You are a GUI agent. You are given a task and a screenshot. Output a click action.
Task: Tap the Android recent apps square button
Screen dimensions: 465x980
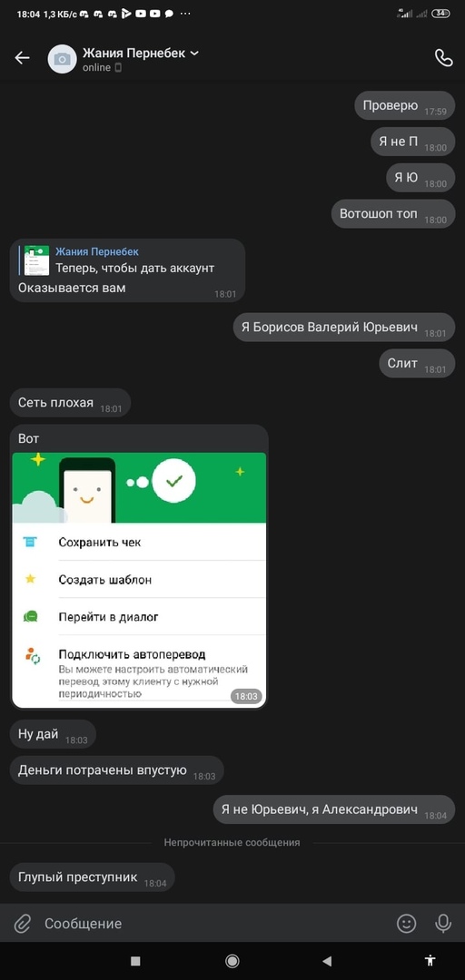pyautogui.click(x=135, y=961)
